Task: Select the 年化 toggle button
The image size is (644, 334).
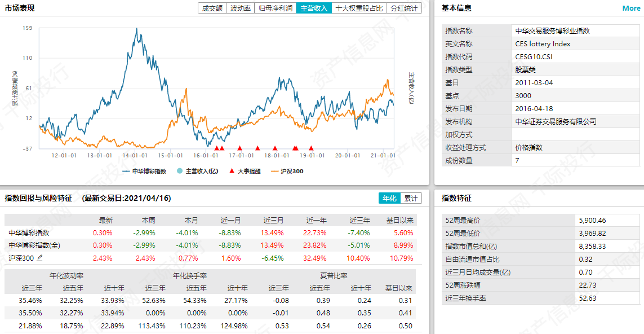Action: point(389,198)
